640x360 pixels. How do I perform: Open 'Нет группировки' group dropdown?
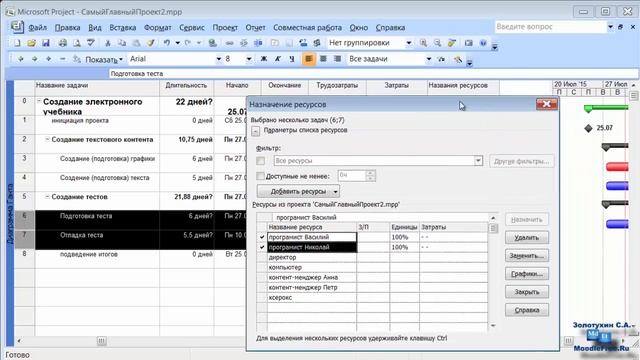409,43
